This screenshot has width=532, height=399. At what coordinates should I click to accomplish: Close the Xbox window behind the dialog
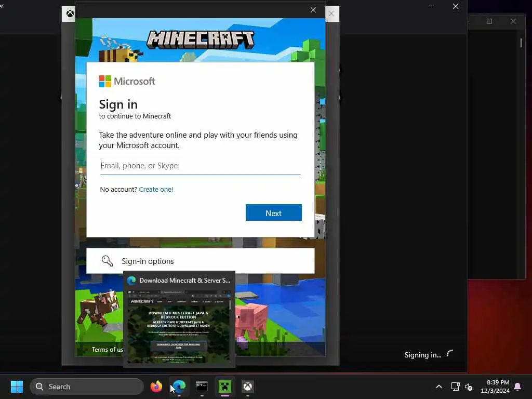331,14
